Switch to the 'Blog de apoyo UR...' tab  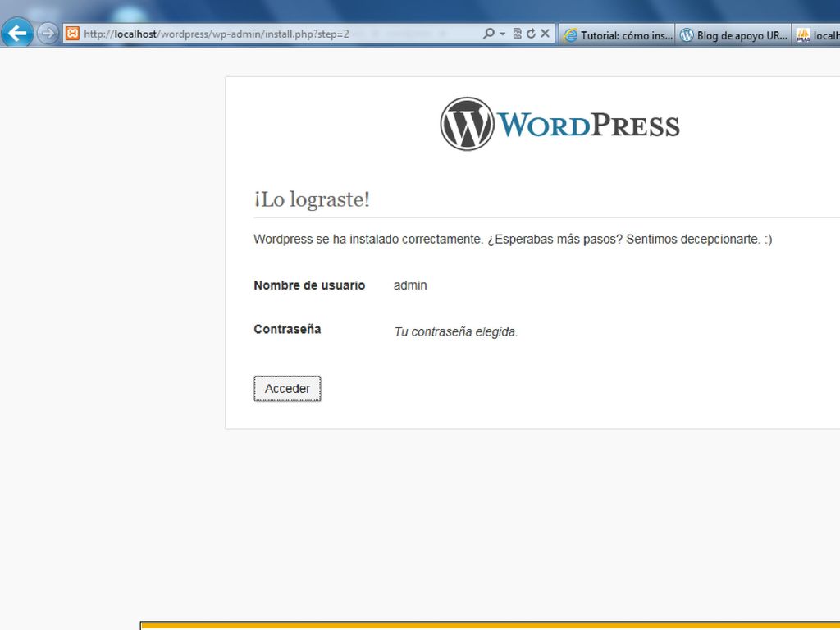(733, 34)
